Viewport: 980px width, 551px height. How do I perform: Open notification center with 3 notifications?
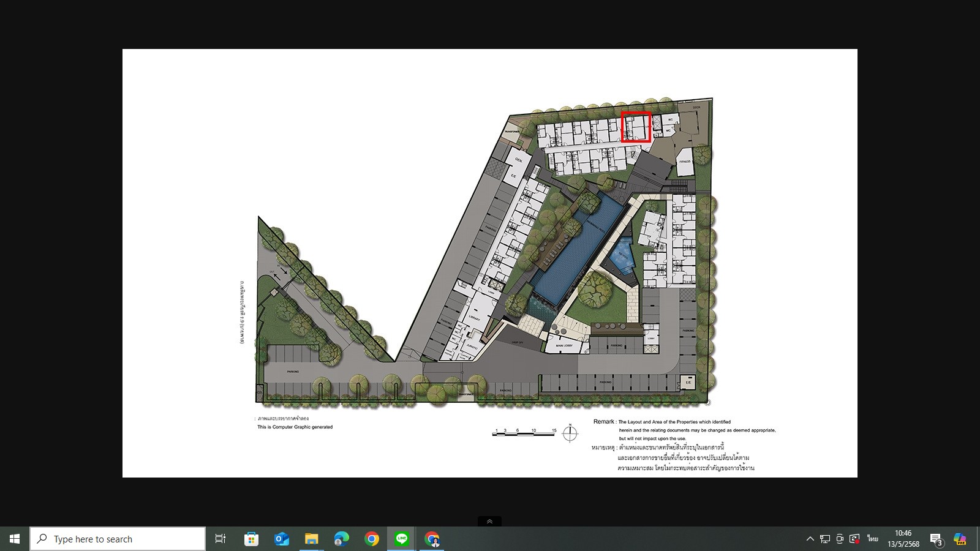point(936,539)
